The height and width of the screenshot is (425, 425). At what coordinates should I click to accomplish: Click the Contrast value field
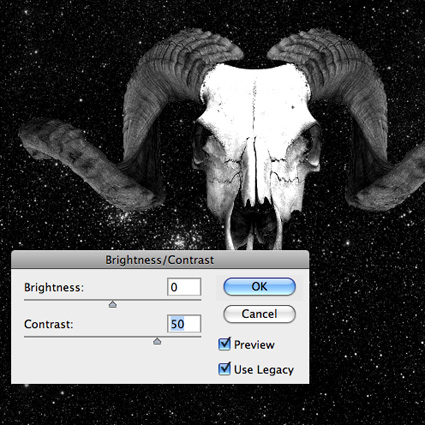point(184,324)
